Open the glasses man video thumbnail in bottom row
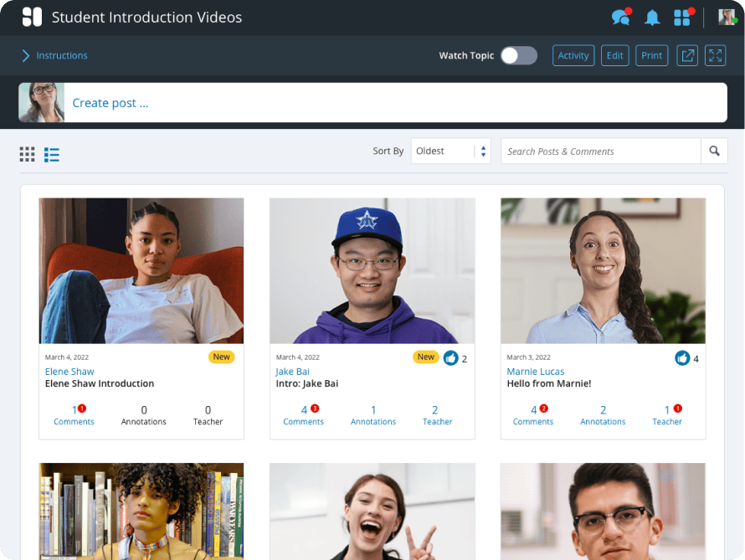 pyautogui.click(x=603, y=511)
